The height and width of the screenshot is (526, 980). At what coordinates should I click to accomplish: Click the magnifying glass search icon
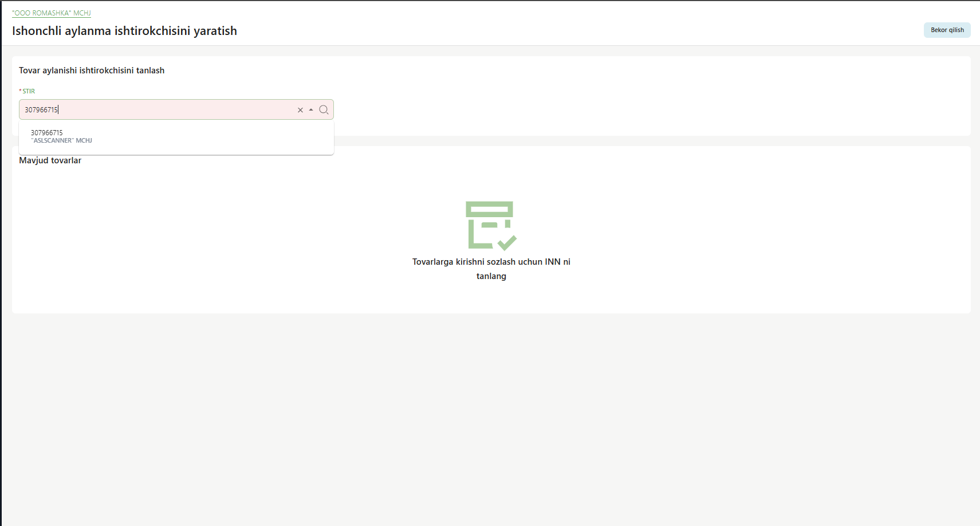(x=324, y=110)
